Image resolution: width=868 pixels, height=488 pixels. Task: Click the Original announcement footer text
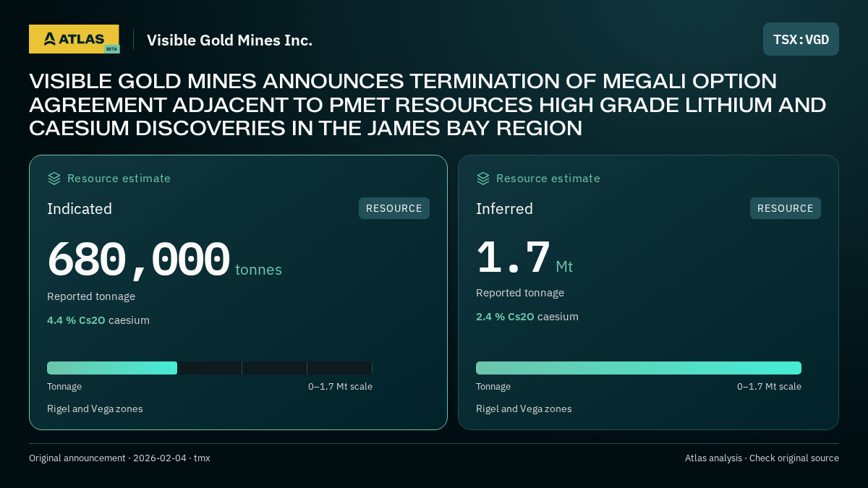coord(119,458)
